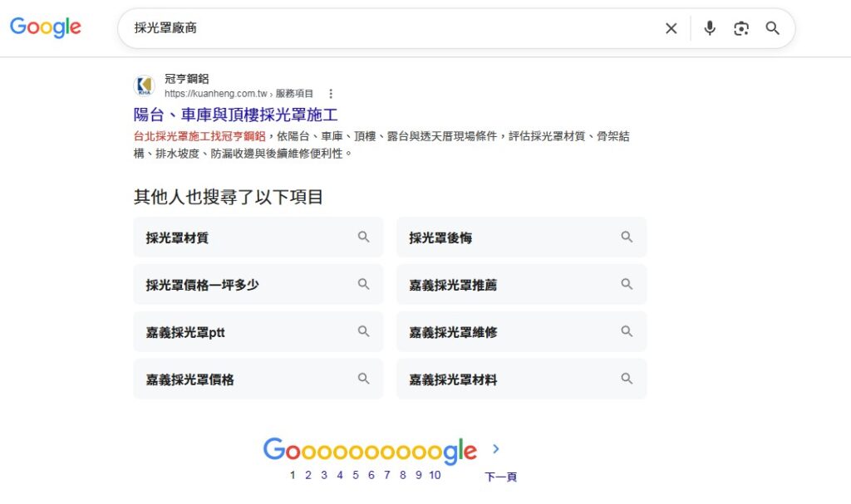Search the related term 嘉義採光罩材料
This screenshot has height=504, width=851.
(x=522, y=379)
